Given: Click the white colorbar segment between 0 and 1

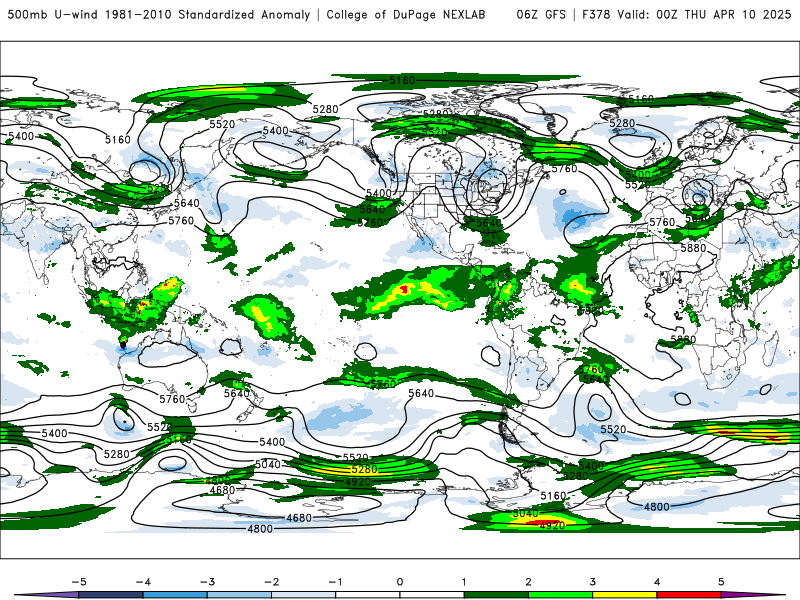Looking at the screenshot, I should click(x=432, y=595).
